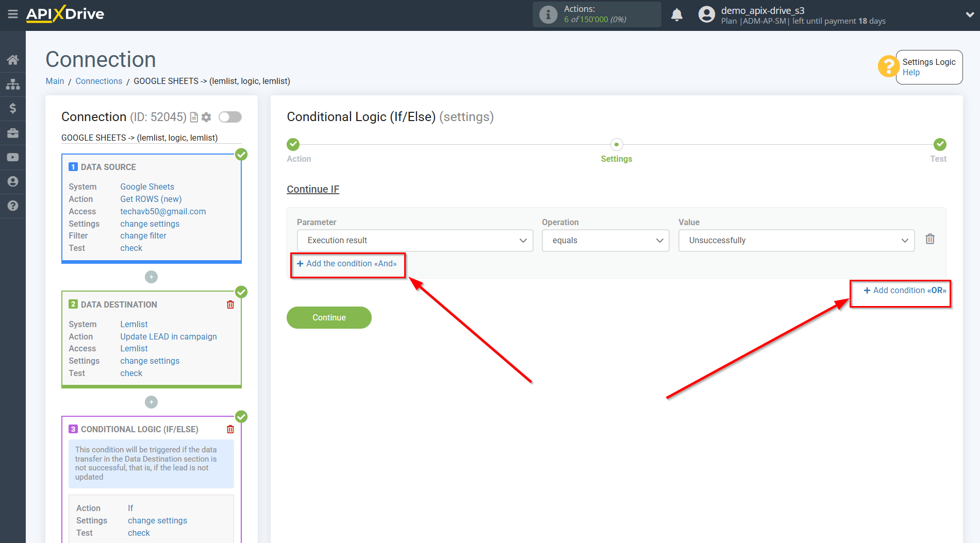Open the briefcase sidebar icon
Screen dimensions: 980x543
[13, 133]
